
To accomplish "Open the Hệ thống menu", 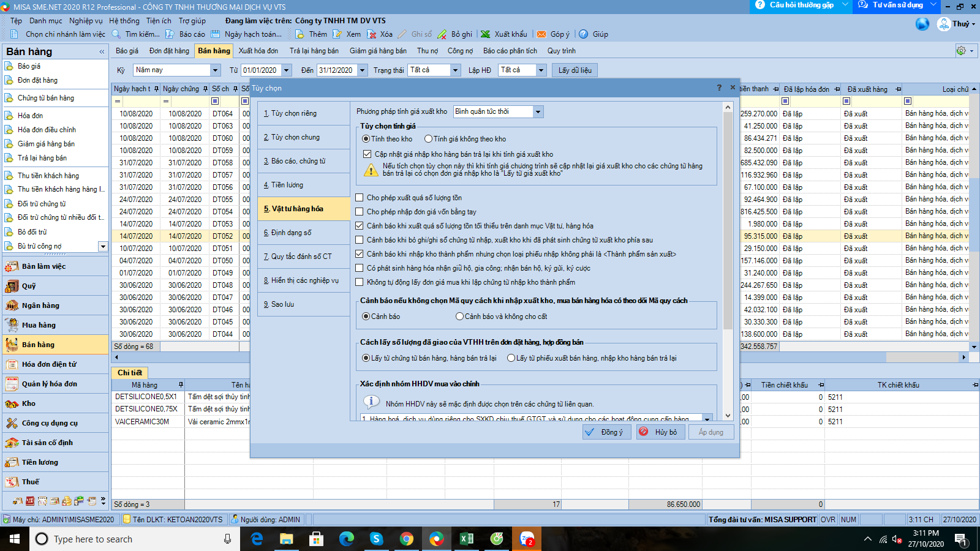I will [x=124, y=21].
